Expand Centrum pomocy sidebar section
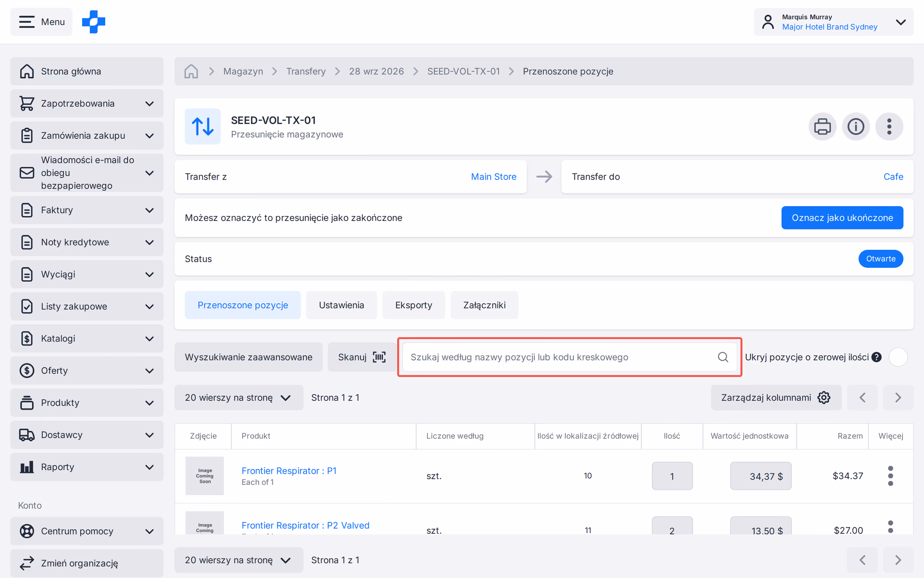 [x=87, y=531]
